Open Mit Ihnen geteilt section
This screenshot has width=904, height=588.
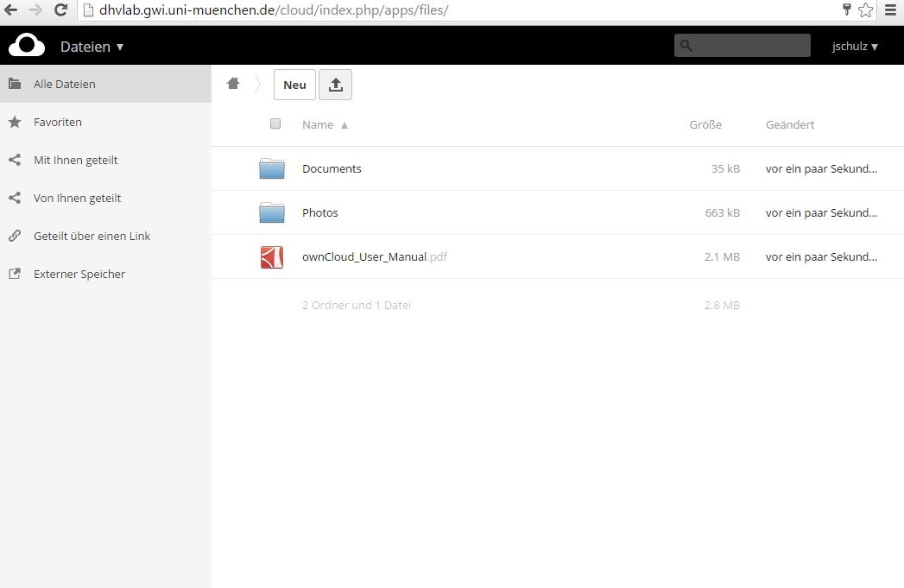click(x=75, y=160)
